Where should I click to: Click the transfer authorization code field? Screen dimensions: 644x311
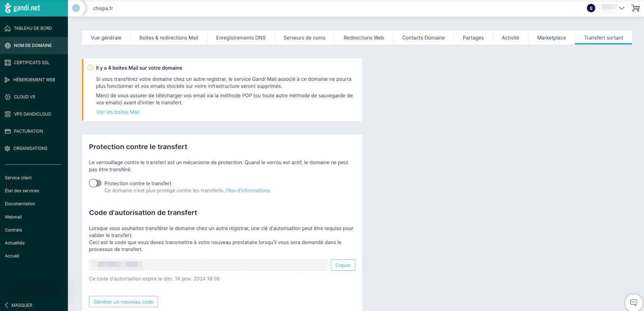[208, 265]
